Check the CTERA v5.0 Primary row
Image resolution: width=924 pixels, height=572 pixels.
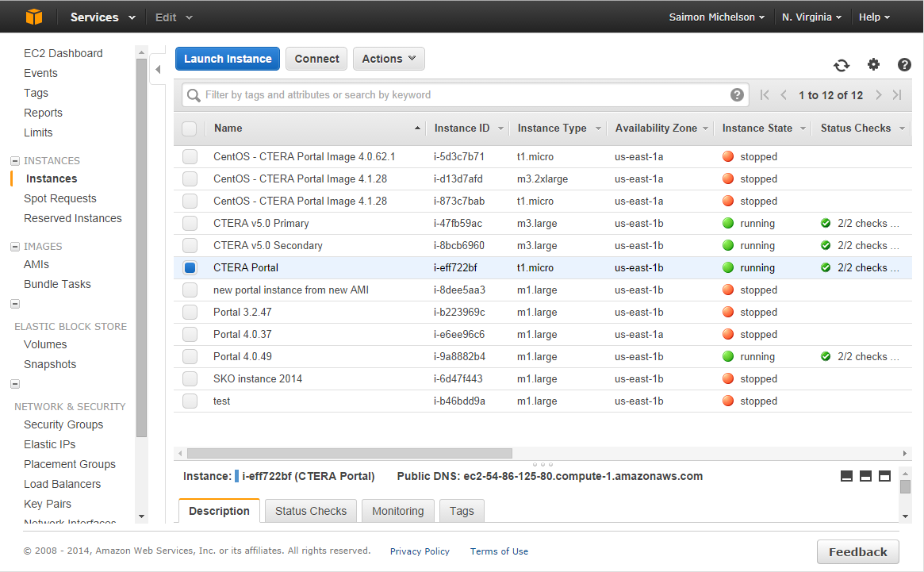[190, 224]
